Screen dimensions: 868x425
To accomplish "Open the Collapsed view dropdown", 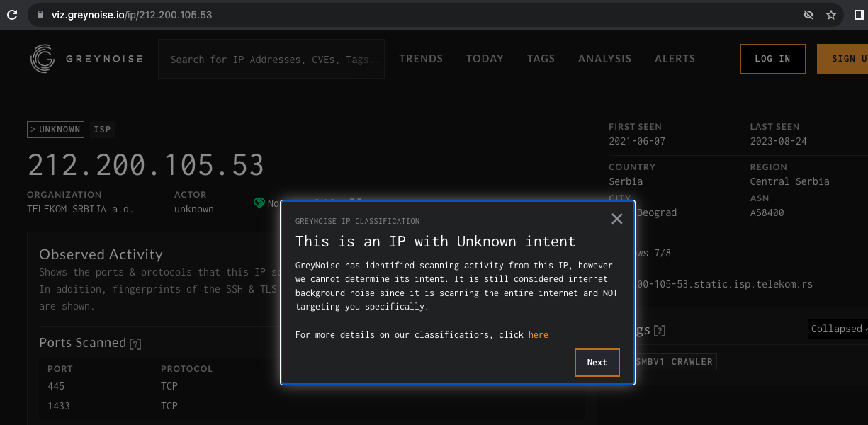I will (838, 329).
